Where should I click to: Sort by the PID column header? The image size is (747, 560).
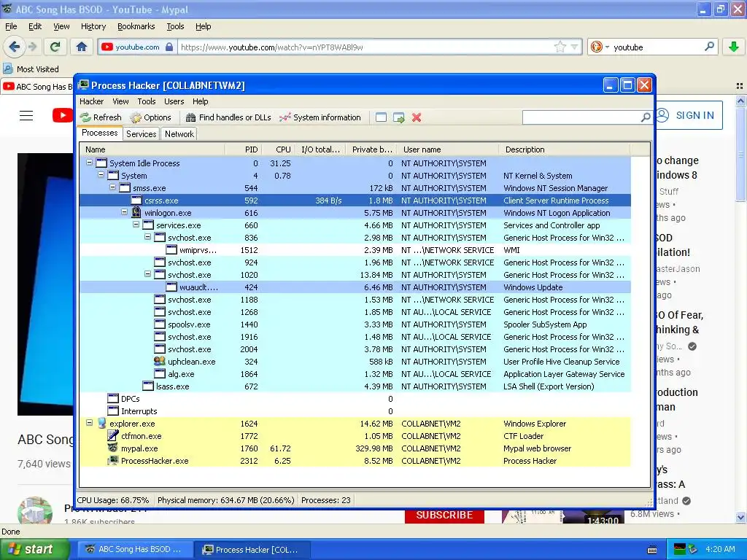click(244, 149)
